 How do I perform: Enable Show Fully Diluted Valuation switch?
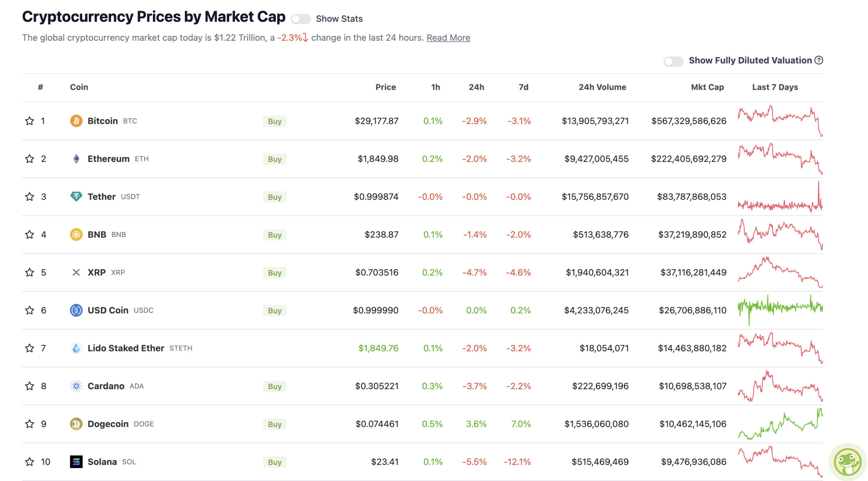[673, 61]
